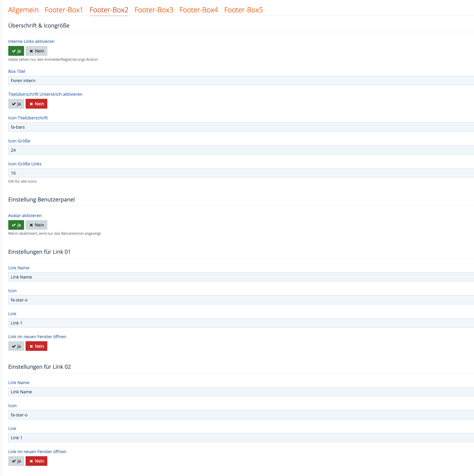This screenshot has height=476, width=474.
Task: Enable Titelüberschrift Unterstrich with Ja
Action: pyautogui.click(x=16, y=104)
